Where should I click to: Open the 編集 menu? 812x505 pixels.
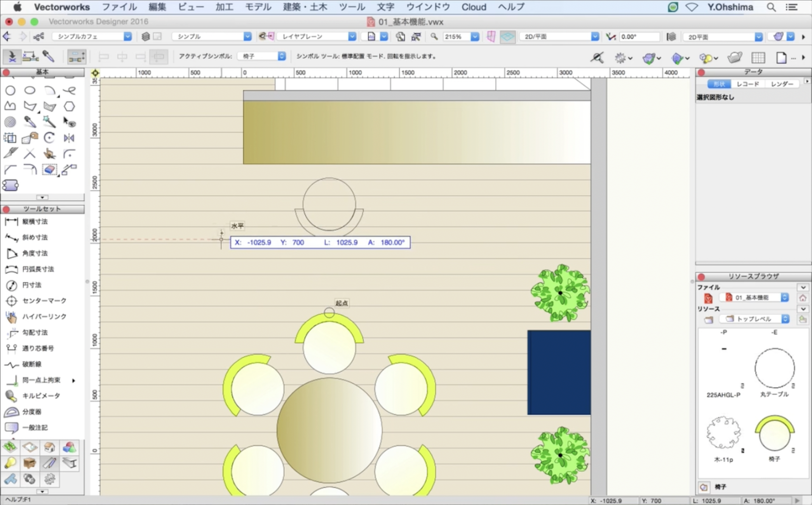click(157, 7)
